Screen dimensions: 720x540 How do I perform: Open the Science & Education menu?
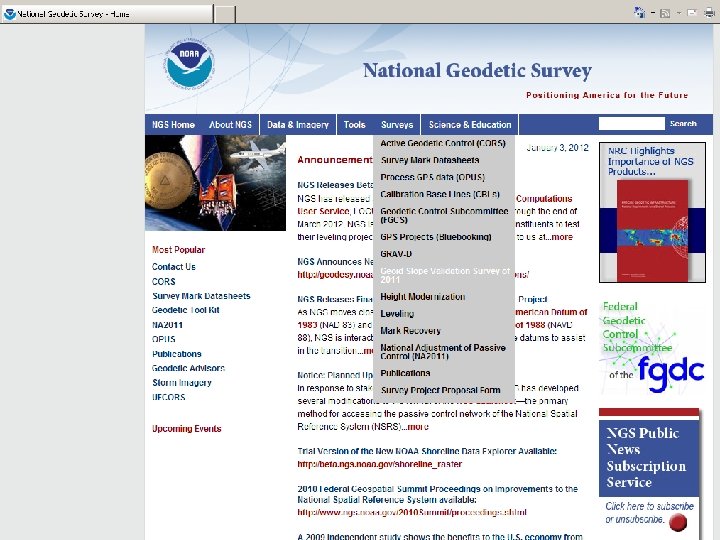(x=470, y=124)
